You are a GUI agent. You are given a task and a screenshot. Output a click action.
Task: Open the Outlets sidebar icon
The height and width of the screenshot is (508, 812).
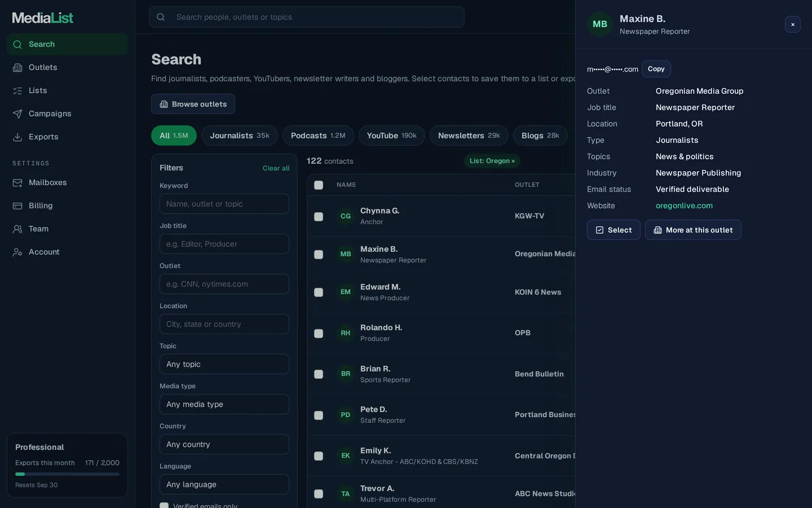tap(17, 68)
